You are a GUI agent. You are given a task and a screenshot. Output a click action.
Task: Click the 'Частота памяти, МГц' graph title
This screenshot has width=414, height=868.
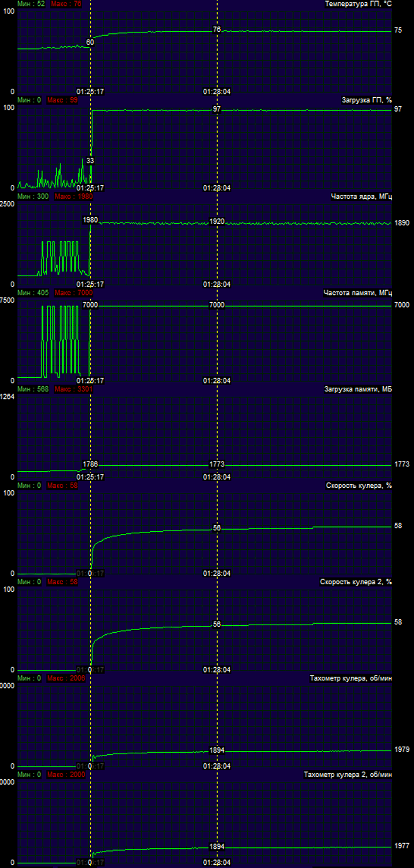[x=358, y=293]
